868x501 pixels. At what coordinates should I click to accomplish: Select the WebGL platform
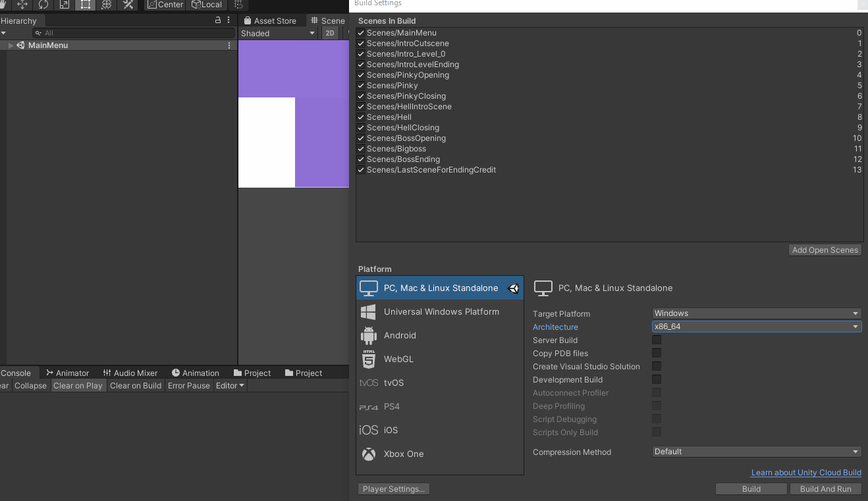[440, 359]
